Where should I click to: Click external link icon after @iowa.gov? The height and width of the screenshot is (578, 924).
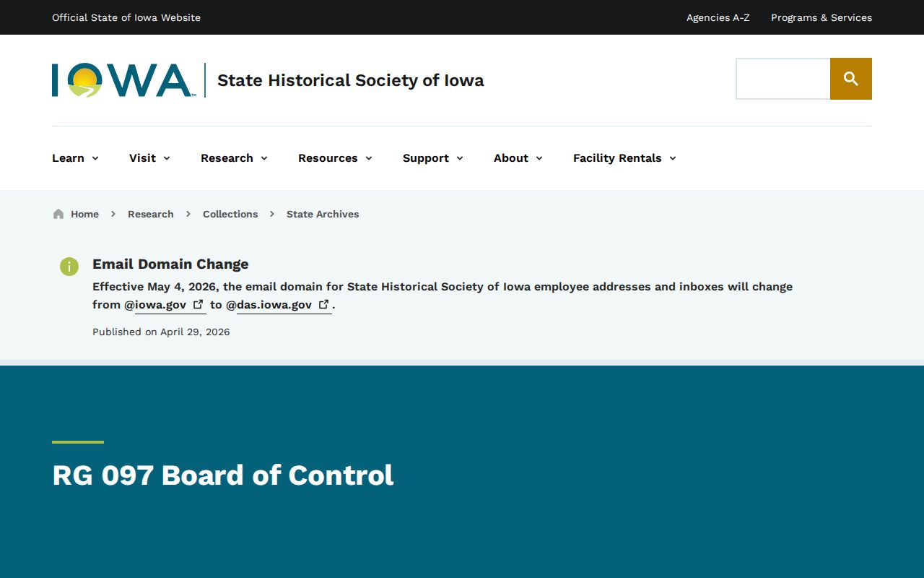[199, 304]
